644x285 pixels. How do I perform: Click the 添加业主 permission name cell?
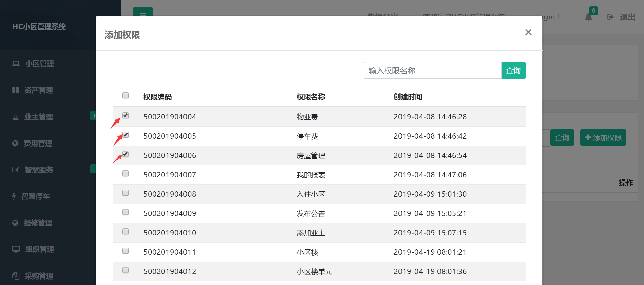click(x=311, y=233)
